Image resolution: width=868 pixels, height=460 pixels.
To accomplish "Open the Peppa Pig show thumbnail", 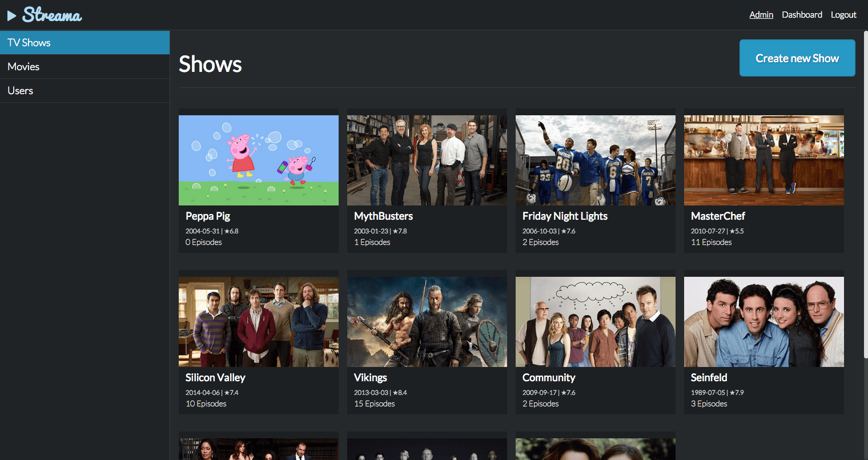I will point(259,160).
